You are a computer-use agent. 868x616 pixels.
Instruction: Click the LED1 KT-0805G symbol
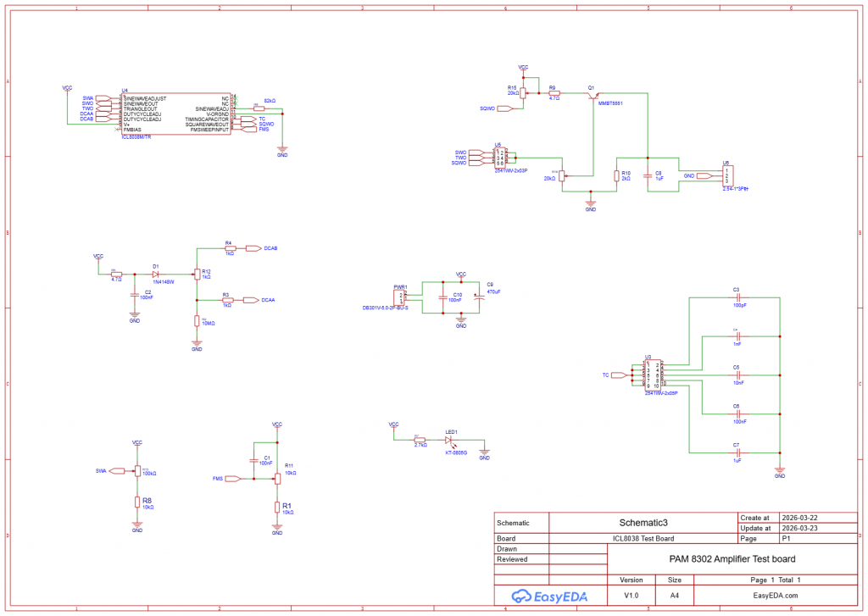pos(450,440)
